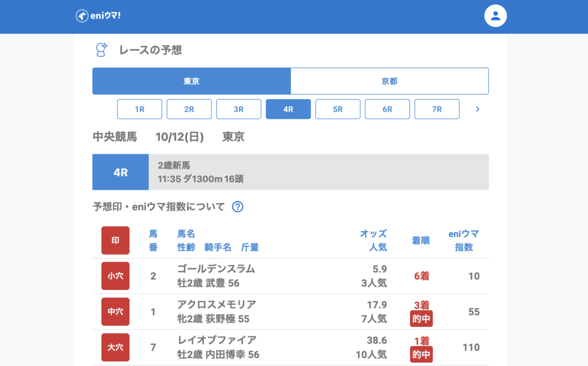Select race 1R
Viewport: 588px width, 366px height.
pos(140,109)
